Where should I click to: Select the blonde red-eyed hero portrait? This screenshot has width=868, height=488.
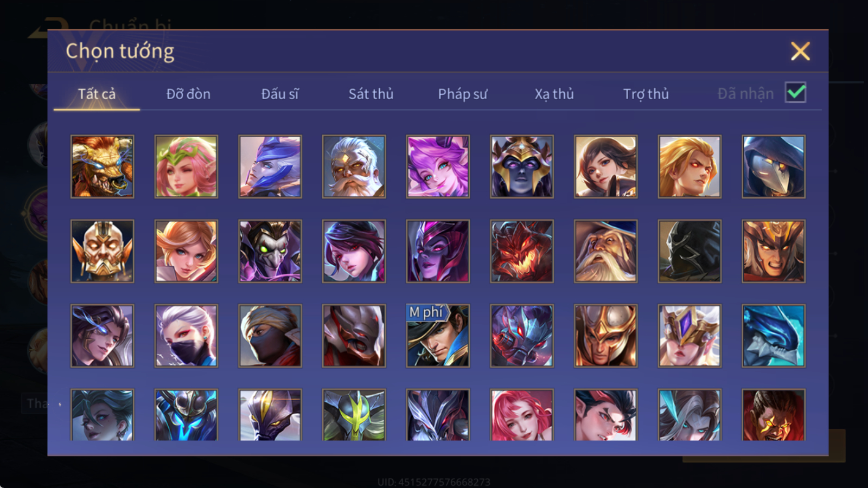(690, 166)
